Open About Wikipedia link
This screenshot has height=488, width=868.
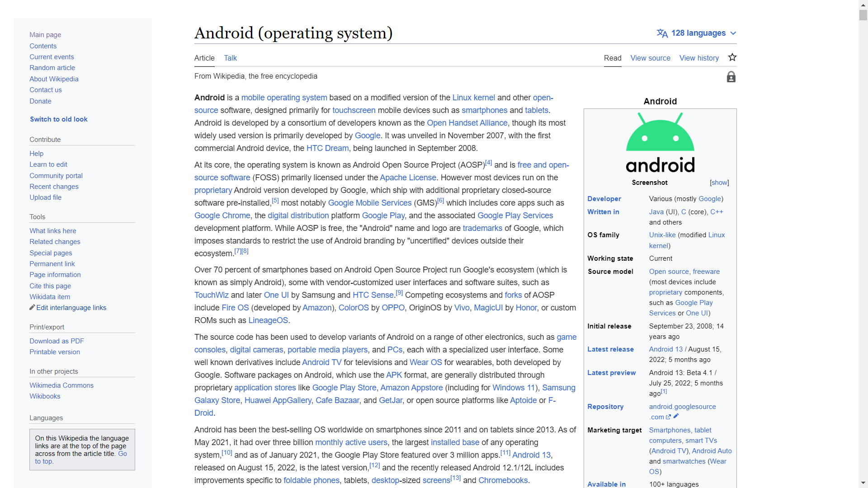pos(54,79)
